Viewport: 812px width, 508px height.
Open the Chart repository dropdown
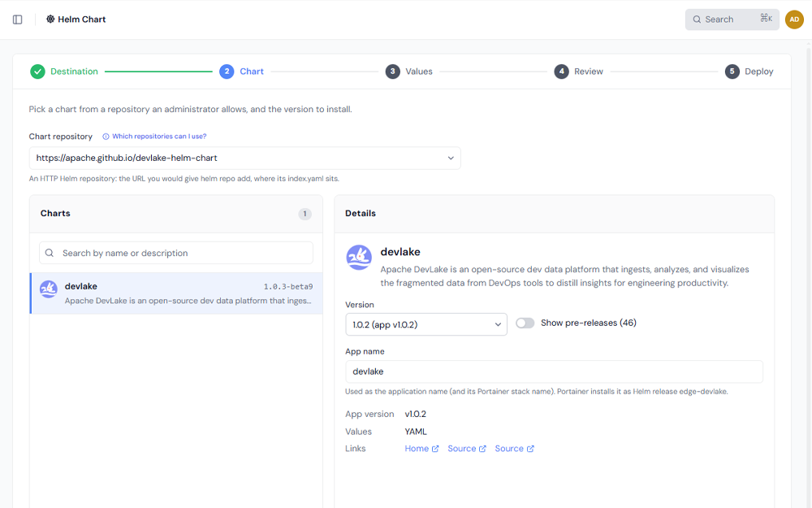[245, 158]
